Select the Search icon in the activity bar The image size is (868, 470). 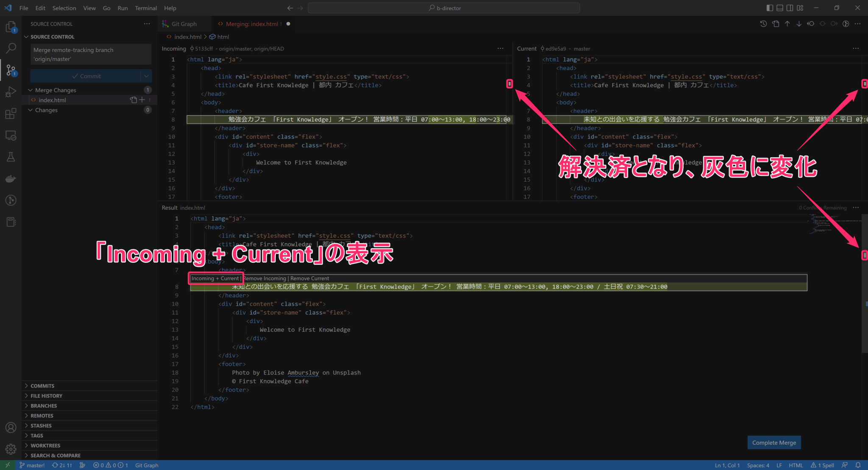tap(11, 48)
